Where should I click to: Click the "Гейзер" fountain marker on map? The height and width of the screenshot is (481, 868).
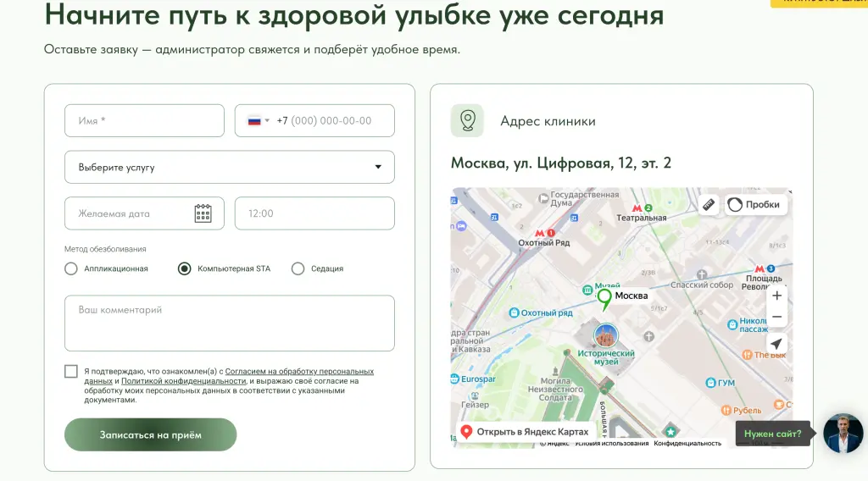(475, 395)
